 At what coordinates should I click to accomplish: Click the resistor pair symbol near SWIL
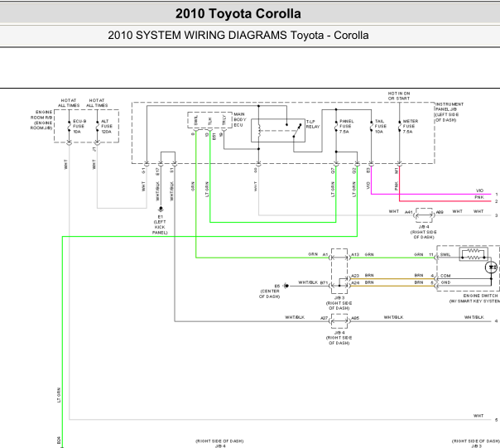point(474,254)
